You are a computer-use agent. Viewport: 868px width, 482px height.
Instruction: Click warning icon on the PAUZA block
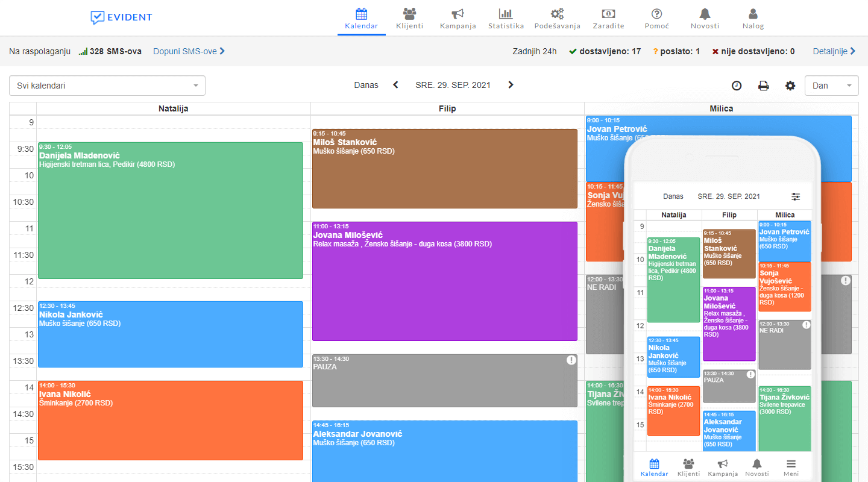click(x=571, y=360)
